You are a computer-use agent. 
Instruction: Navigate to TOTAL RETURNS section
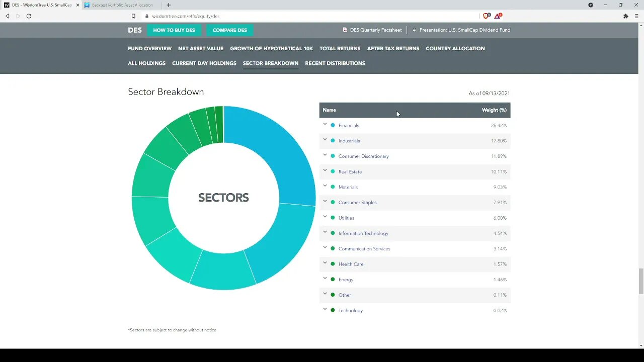pyautogui.click(x=340, y=49)
